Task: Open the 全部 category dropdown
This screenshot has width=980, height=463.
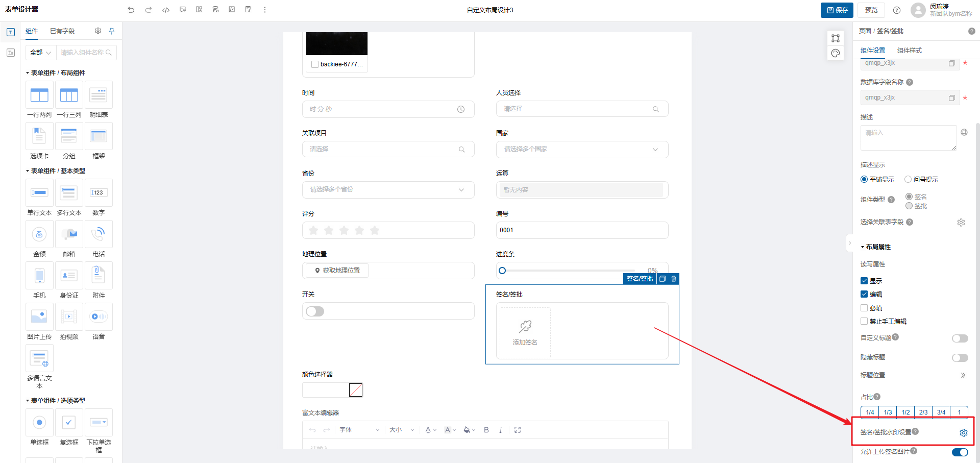Action: pos(41,53)
